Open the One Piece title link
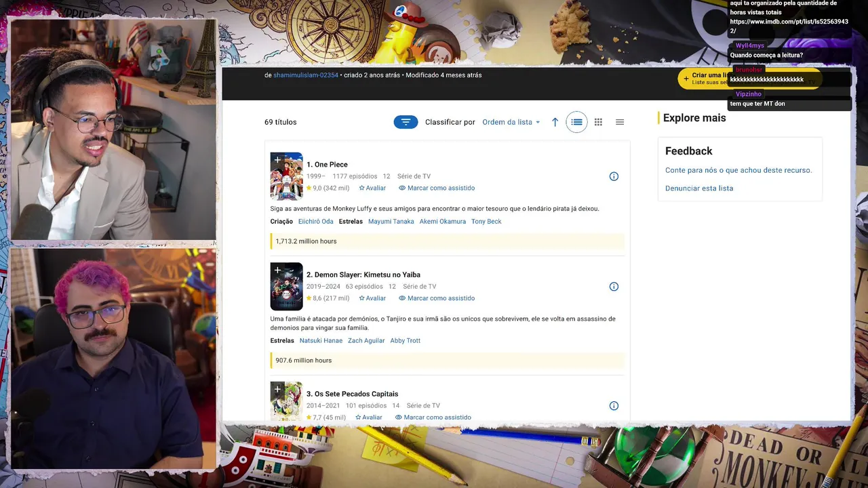 [x=327, y=165]
